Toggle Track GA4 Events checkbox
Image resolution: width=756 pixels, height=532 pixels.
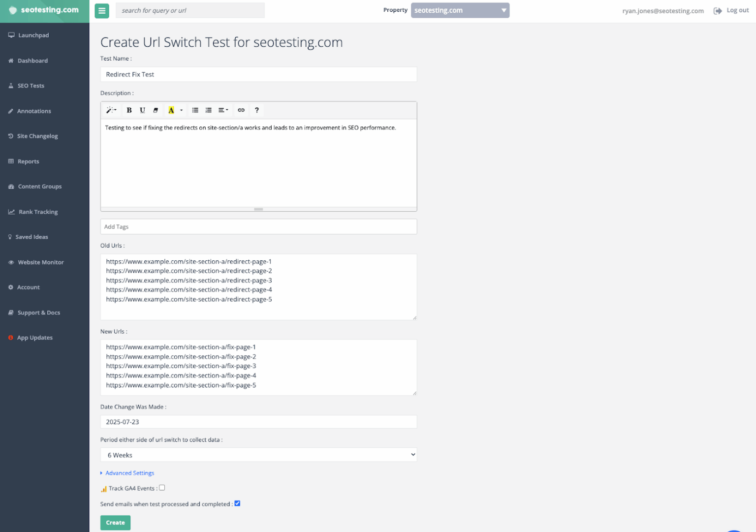coord(162,488)
